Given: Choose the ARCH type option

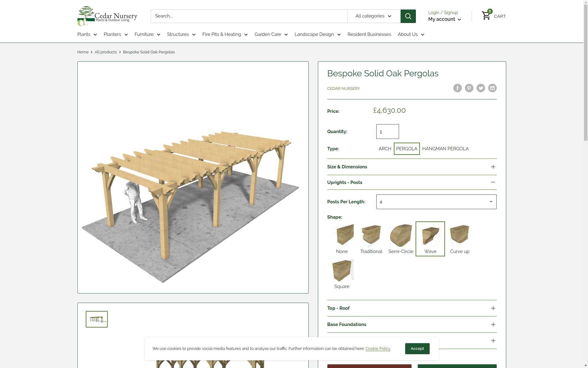Looking at the screenshot, I should pyautogui.click(x=385, y=149).
